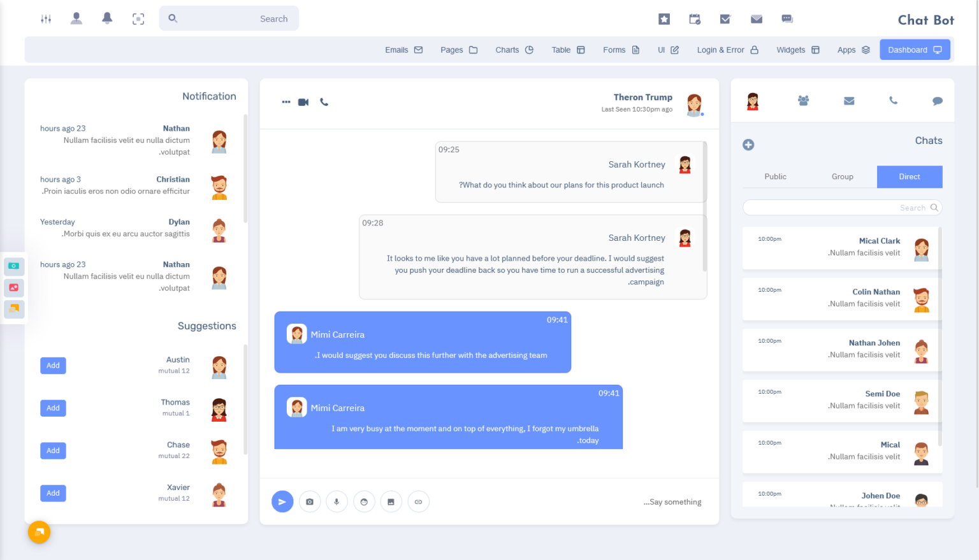Open the calendar icon in header
The image size is (979, 560).
(695, 19)
